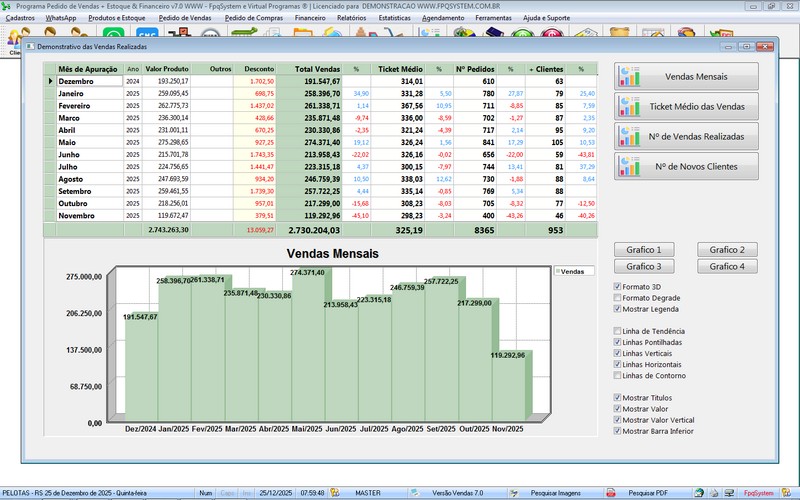This screenshot has width=800, height=500.
Task: Open the Relatórios menu
Action: 351,18
